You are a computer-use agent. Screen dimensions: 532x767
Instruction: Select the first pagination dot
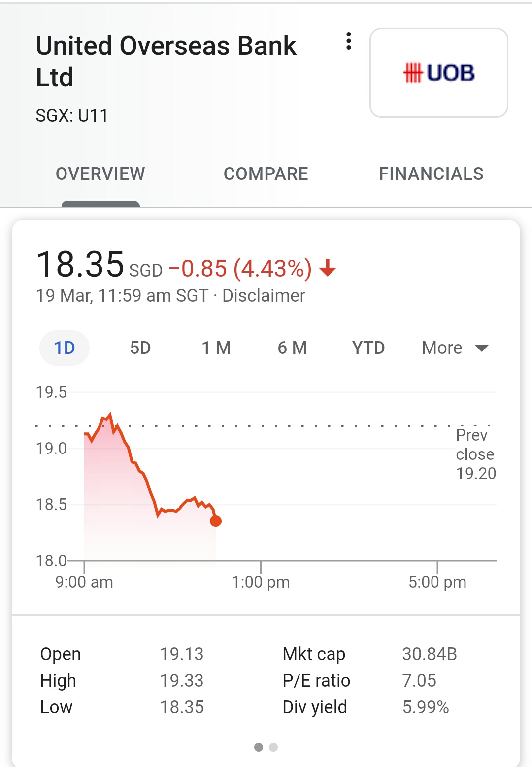point(259,747)
